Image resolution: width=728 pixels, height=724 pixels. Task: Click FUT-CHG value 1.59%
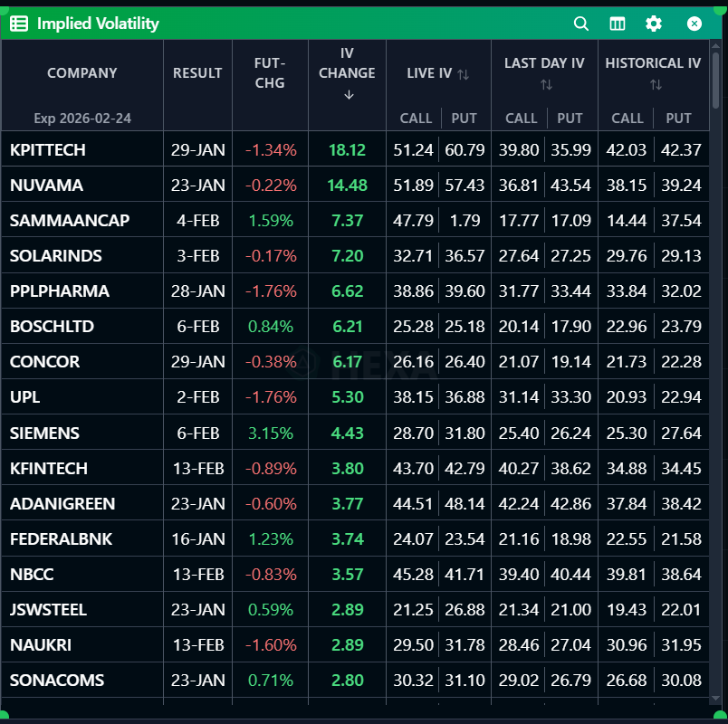[x=271, y=221]
